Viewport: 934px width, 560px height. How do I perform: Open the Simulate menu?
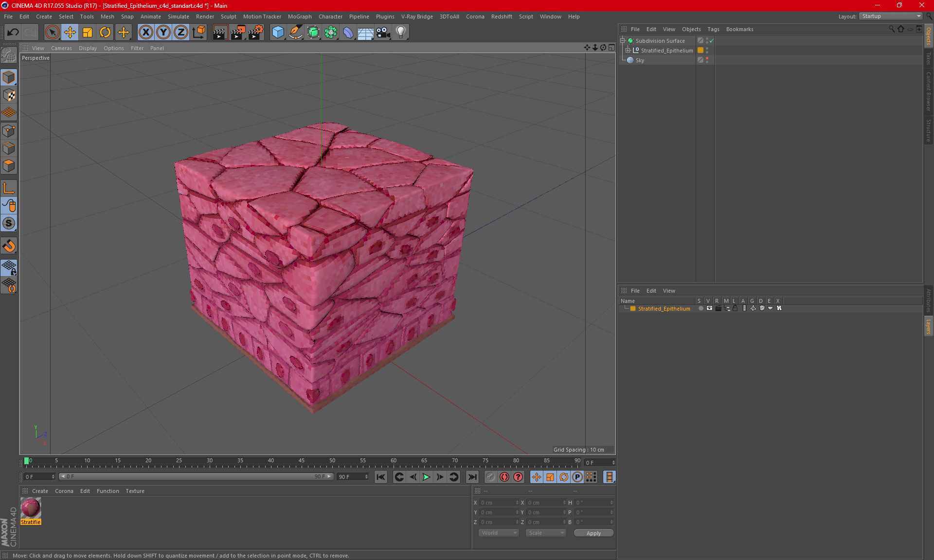point(179,17)
